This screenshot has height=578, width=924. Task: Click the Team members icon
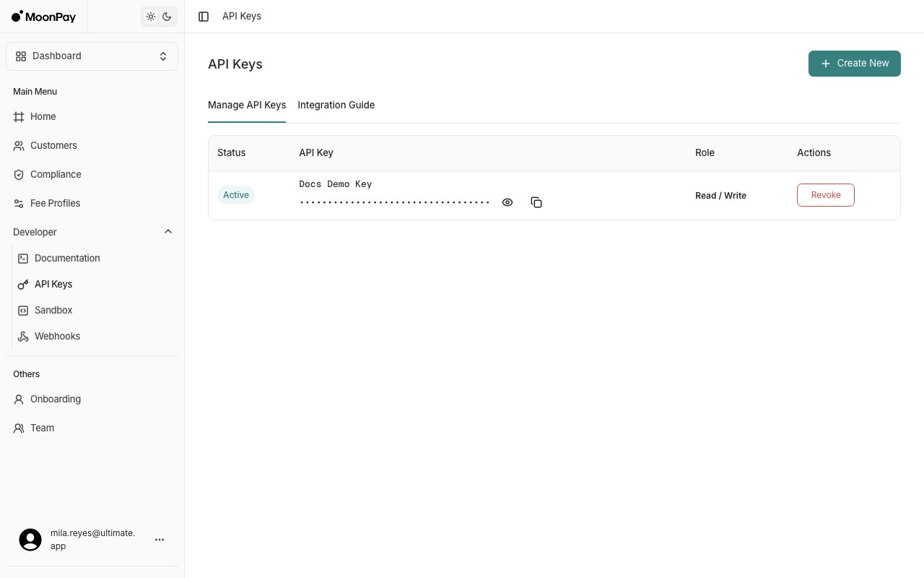(x=19, y=428)
